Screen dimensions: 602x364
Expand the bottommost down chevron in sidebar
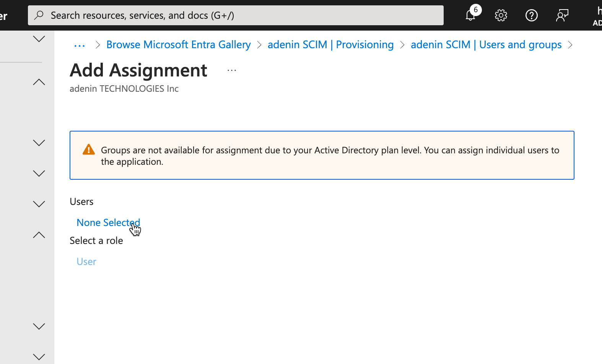coord(39,357)
